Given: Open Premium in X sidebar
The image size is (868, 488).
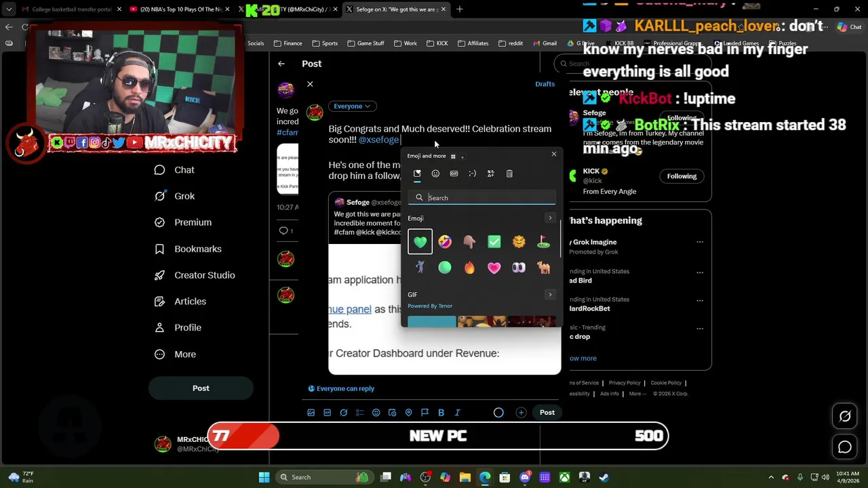Looking at the screenshot, I should (183, 222).
